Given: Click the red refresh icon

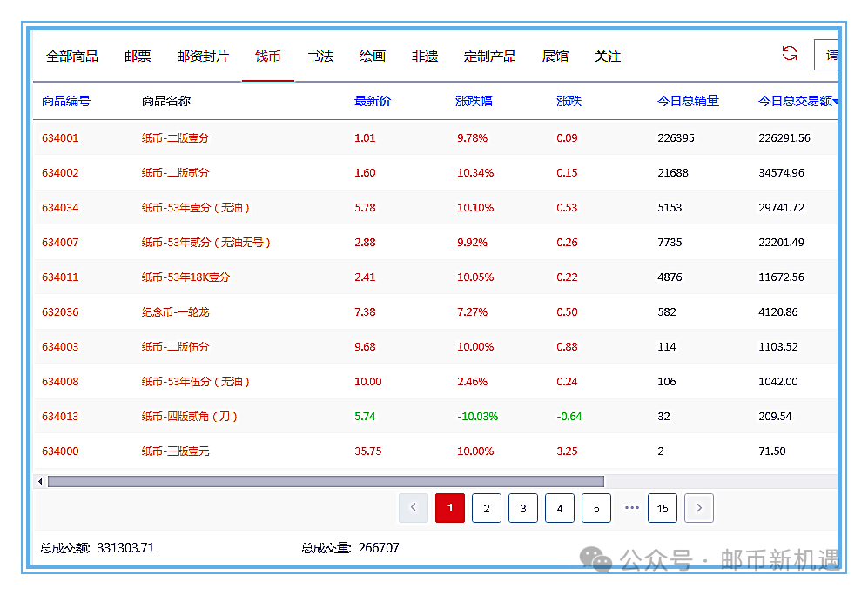Looking at the screenshot, I should click(790, 54).
